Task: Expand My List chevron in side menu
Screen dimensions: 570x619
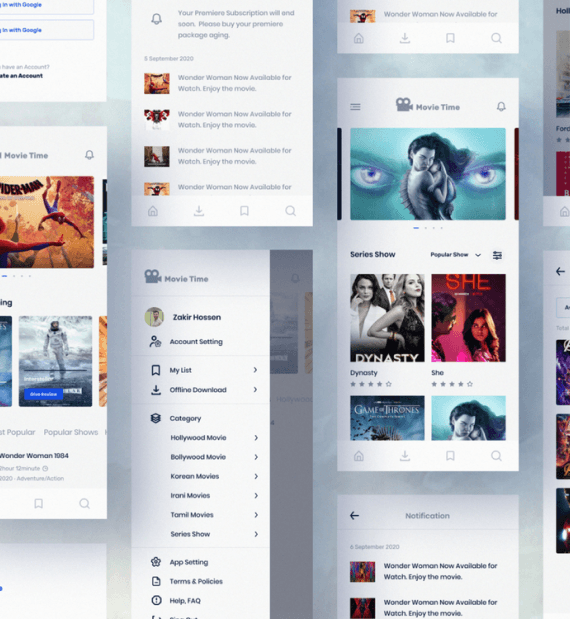Action: click(255, 370)
